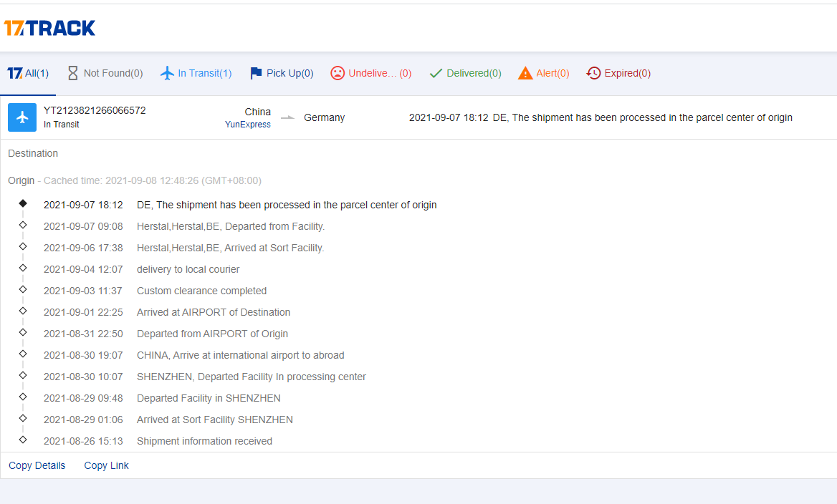
Task: Collapse the latest event summary row
Action: pos(601,117)
